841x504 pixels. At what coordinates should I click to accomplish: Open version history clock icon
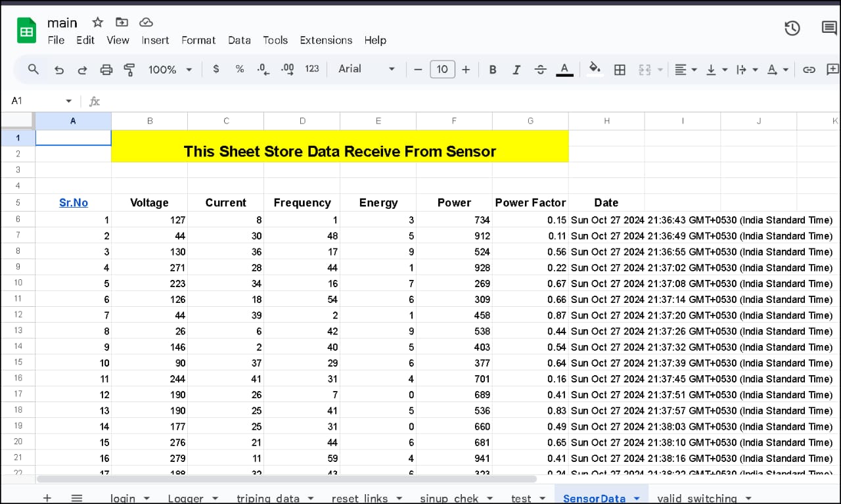[x=792, y=28]
